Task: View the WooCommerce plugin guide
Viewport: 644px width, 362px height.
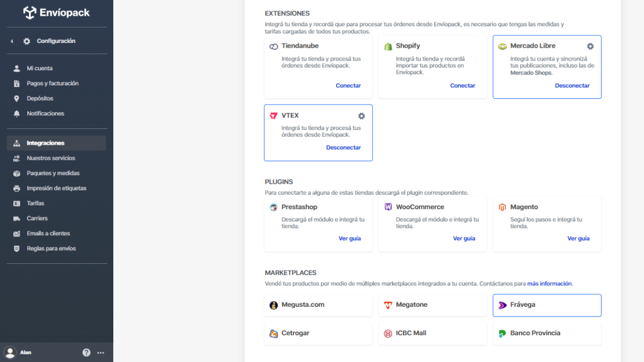Action: point(464,239)
